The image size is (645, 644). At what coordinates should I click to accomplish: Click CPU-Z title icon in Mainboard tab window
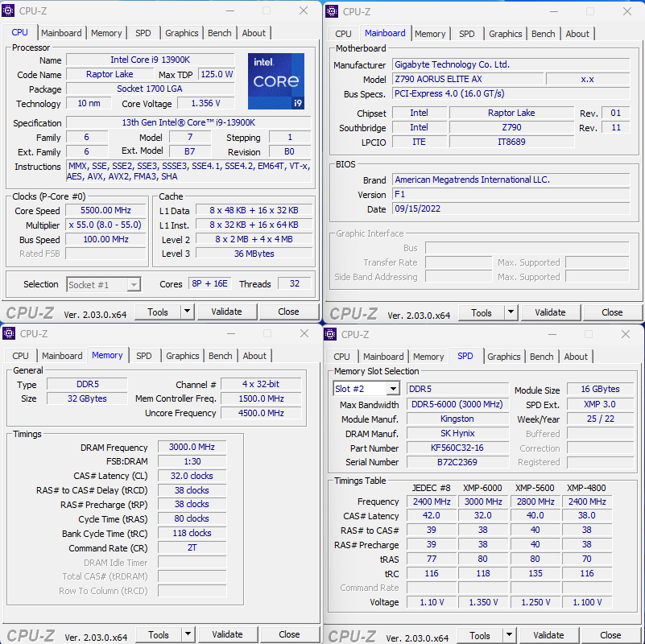[x=333, y=11]
